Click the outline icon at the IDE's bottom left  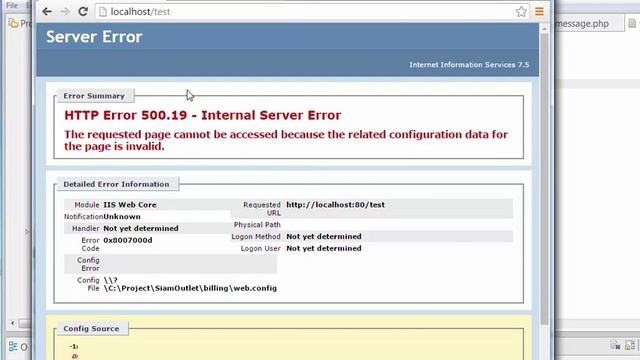[13, 347]
